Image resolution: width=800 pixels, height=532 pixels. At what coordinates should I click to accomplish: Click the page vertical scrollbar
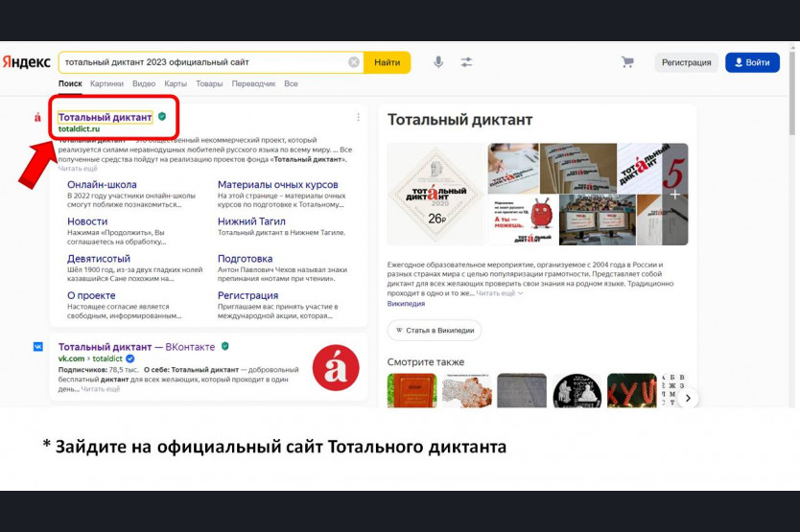pyautogui.click(x=791, y=92)
